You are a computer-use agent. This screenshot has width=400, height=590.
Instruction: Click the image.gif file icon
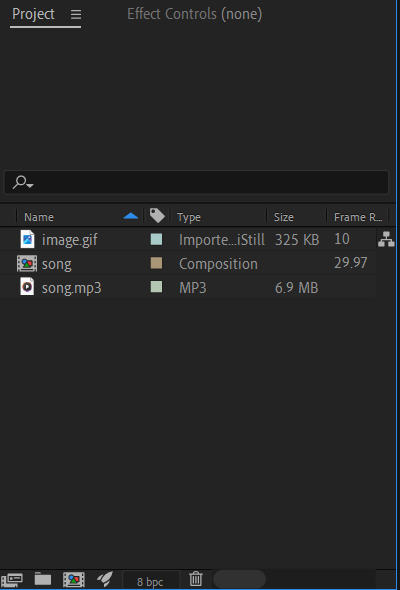[27, 239]
